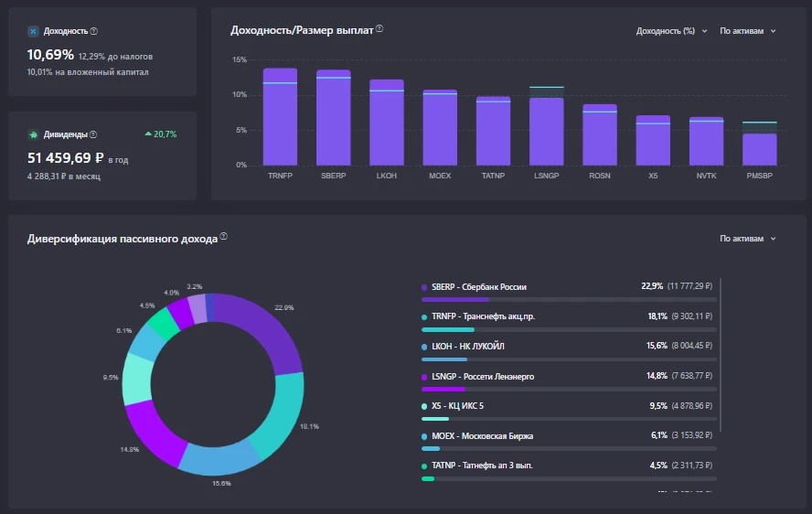Click the LSNGP violet legend color dot
812x514 pixels.
coord(424,377)
